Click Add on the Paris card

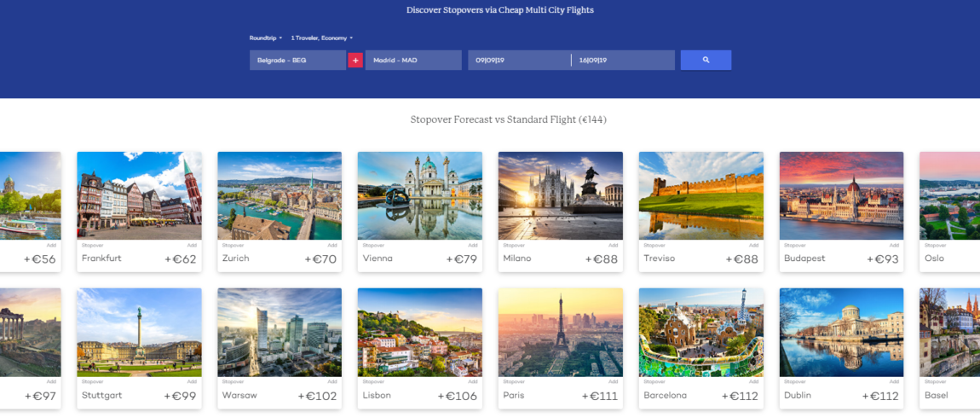(613, 381)
